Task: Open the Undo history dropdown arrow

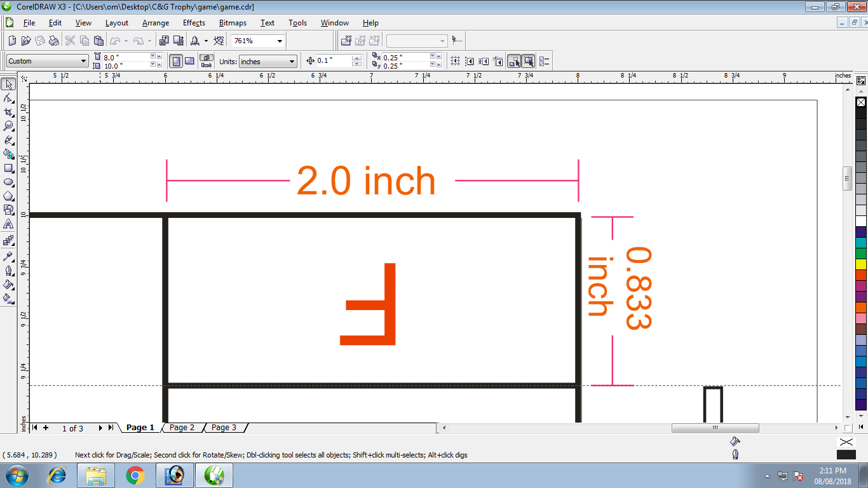Action: [x=126, y=41]
